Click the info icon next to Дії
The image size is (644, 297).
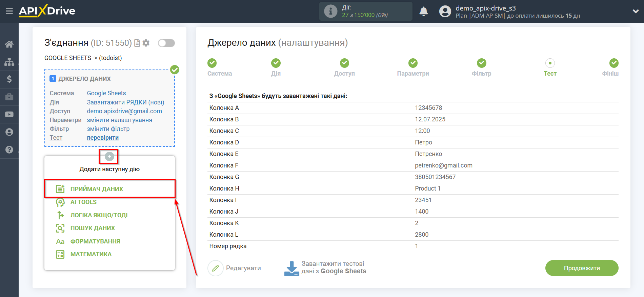tap(330, 11)
